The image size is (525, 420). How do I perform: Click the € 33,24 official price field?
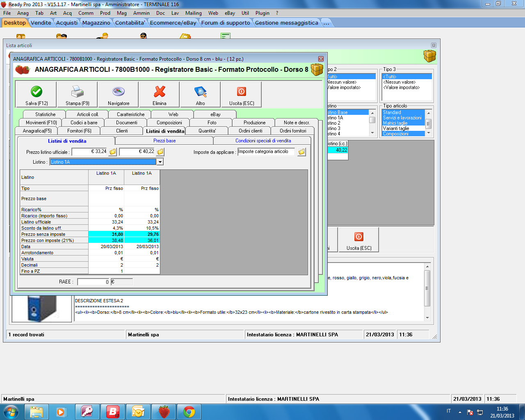pyautogui.click(x=89, y=152)
